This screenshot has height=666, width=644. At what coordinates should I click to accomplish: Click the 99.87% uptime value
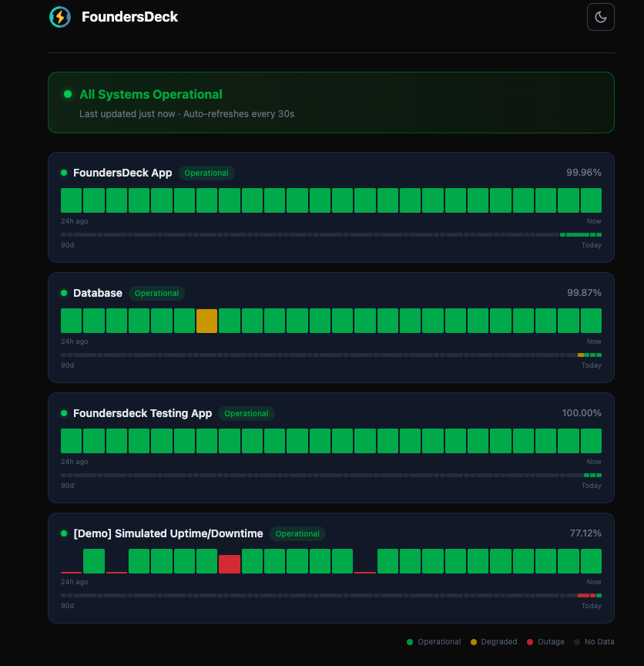pyautogui.click(x=584, y=293)
